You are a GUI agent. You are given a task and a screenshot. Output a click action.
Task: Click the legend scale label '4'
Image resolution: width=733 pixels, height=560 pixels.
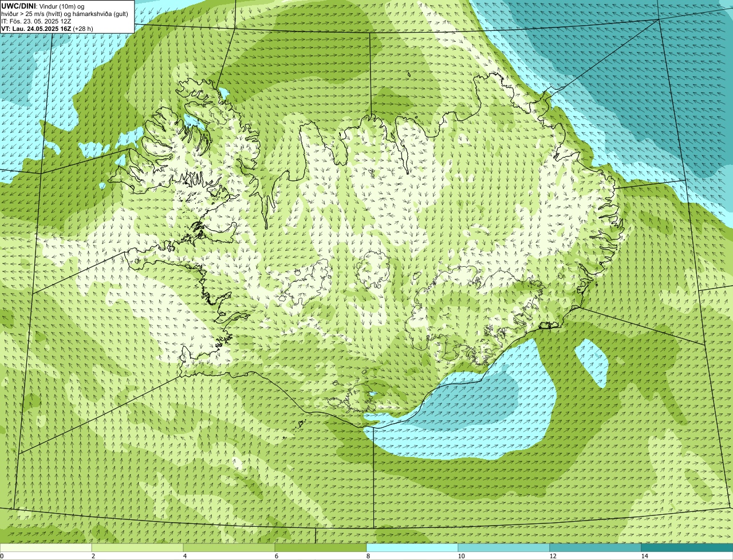[184, 556]
